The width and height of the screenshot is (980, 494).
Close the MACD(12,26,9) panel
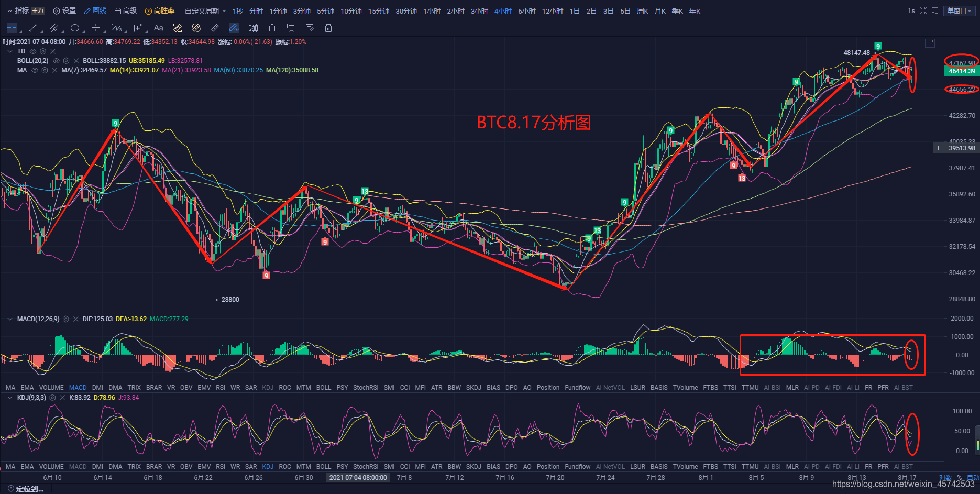tap(76, 319)
